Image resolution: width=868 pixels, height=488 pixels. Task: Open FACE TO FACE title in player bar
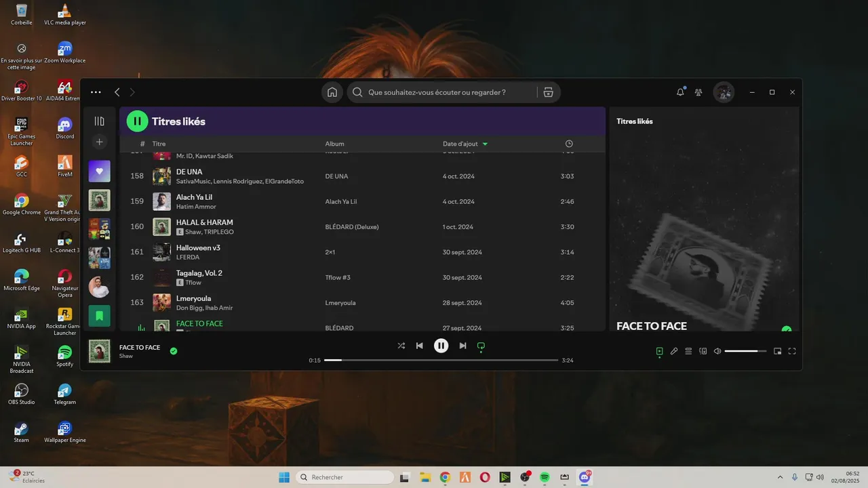click(x=140, y=348)
